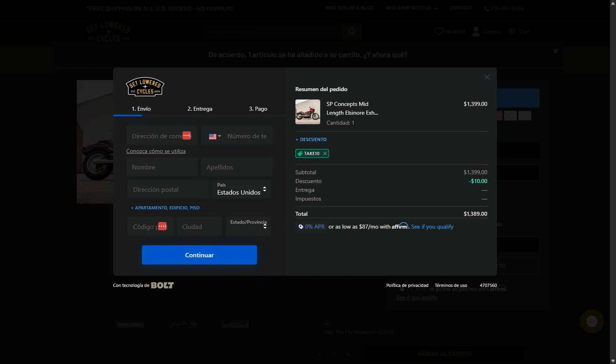
Task: Expand Why Shop With Us menu
Action: [411, 8]
